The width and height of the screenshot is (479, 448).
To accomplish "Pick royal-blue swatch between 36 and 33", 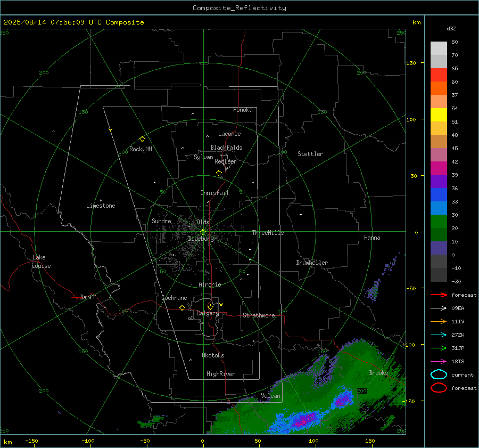I will tap(439, 194).
